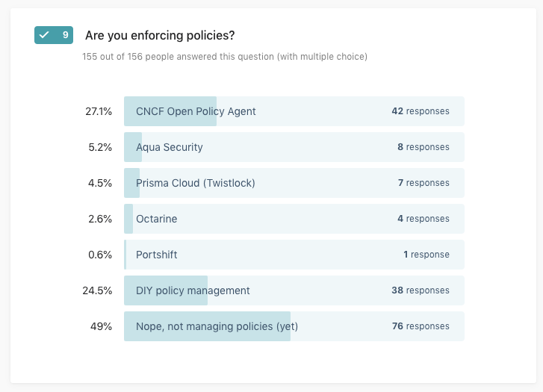The height and width of the screenshot is (392, 543).
Task: Select the Octarine result row
Action: (294, 219)
